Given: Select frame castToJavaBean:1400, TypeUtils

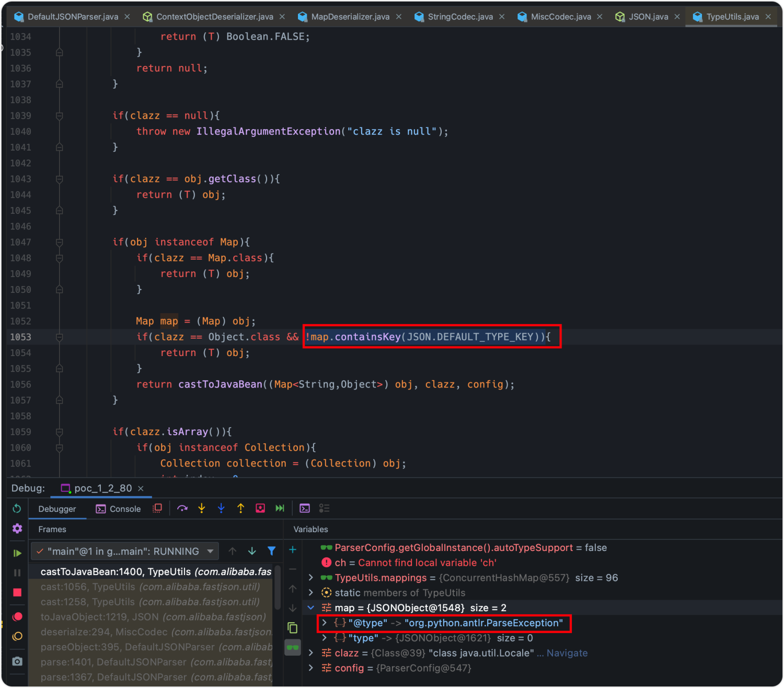Looking at the screenshot, I should [x=151, y=572].
